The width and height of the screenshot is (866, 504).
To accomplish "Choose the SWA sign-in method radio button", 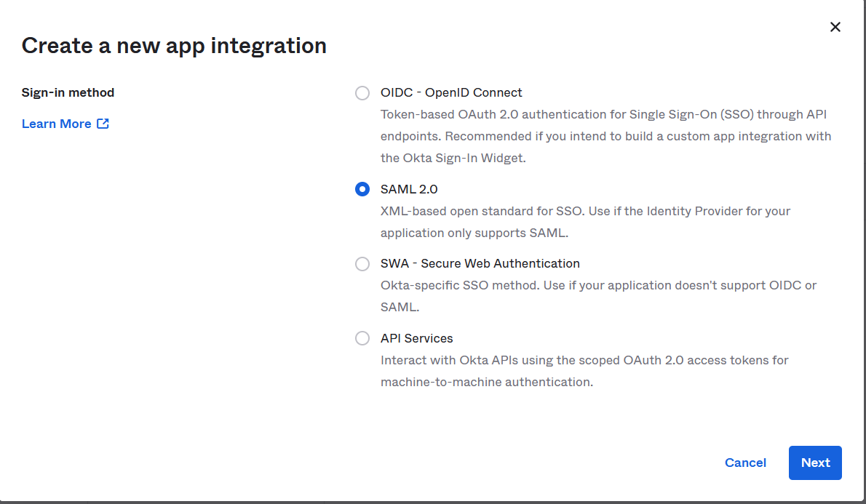I will (362, 264).
